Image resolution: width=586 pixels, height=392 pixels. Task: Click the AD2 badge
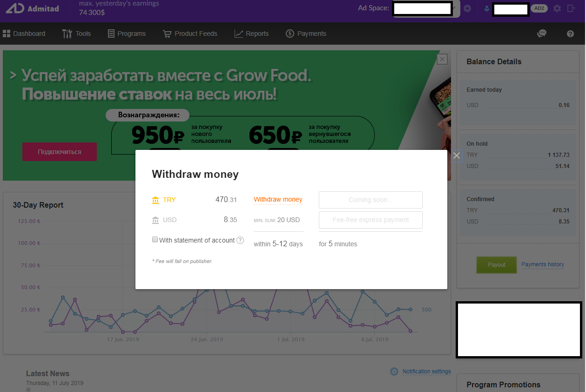[539, 8]
